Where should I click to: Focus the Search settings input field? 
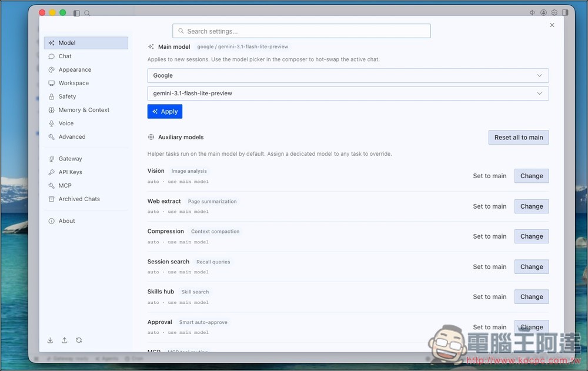(302, 31)
